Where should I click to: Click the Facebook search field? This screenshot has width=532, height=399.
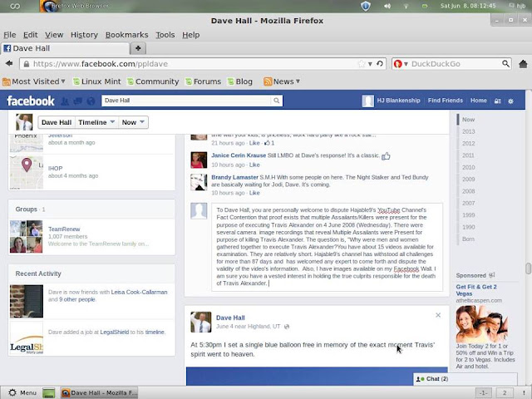[x=186, y=101]
